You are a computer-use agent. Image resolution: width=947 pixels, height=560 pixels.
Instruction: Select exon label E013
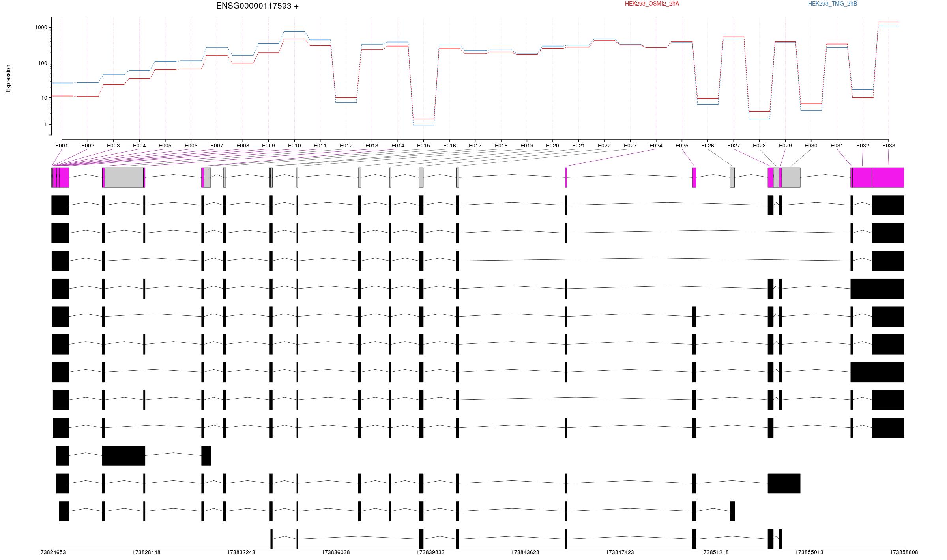coord(372,146)
